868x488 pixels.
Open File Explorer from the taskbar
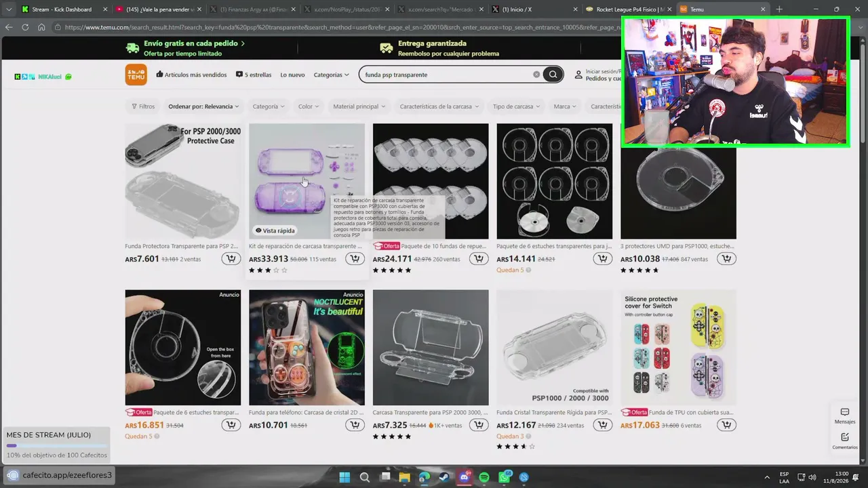404,477
